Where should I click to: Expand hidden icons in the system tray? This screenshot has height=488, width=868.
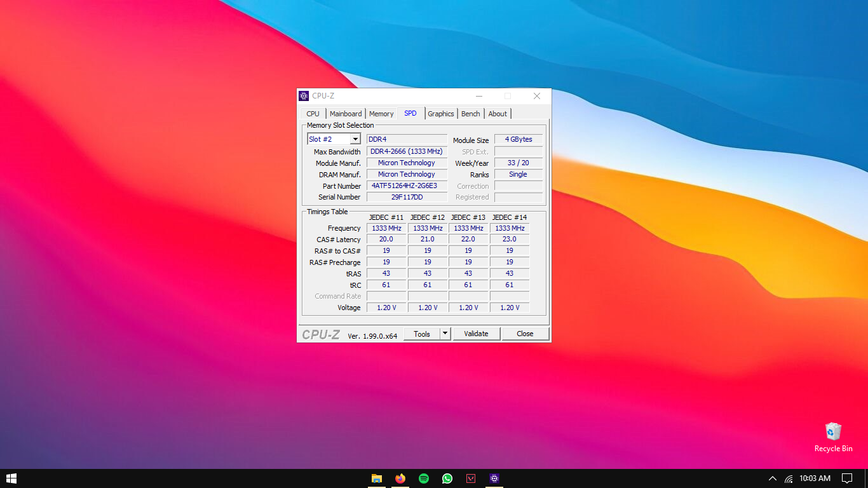(x=771, y=478)
